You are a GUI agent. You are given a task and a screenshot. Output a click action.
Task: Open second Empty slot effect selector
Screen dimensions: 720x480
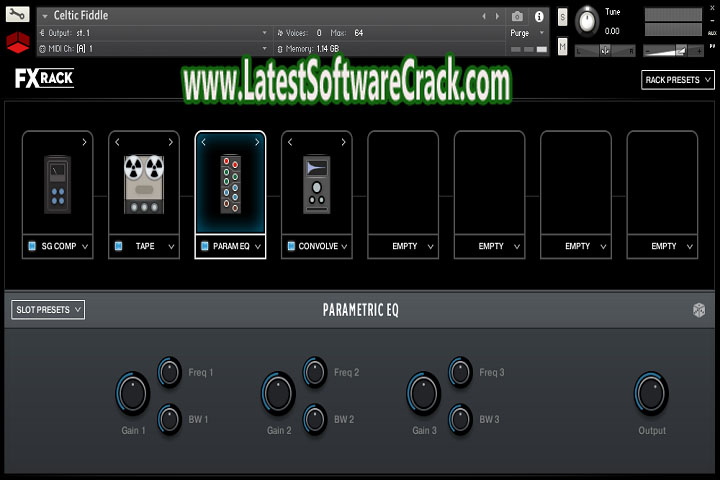click(x=517, y=247)
